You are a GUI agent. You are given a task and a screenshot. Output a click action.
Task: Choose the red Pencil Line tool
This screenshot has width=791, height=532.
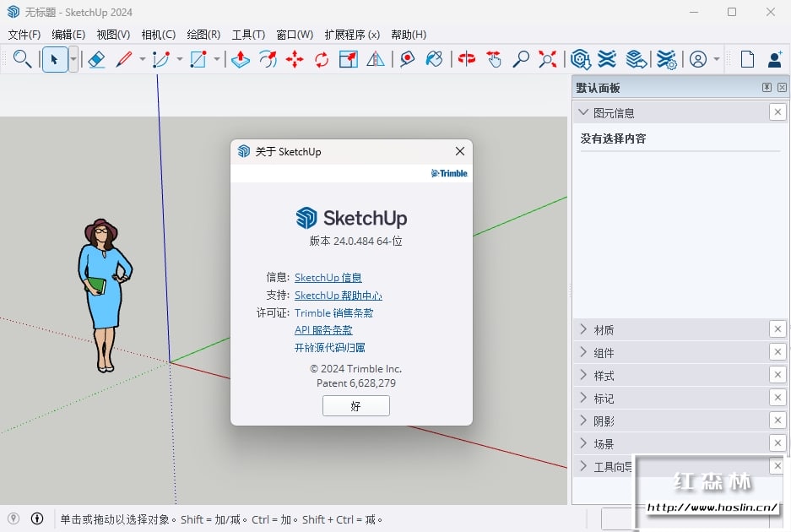click(123, 59)
